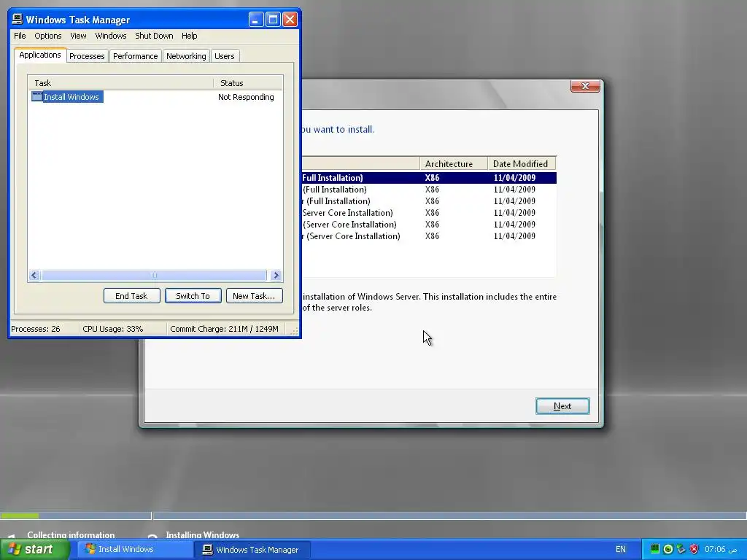Click the End Task button
The image size is (747, 560).
click(x=131, y=296)
